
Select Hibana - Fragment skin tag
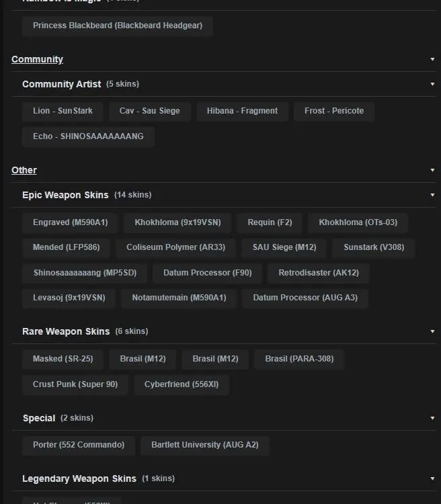[x=242, y=111]
